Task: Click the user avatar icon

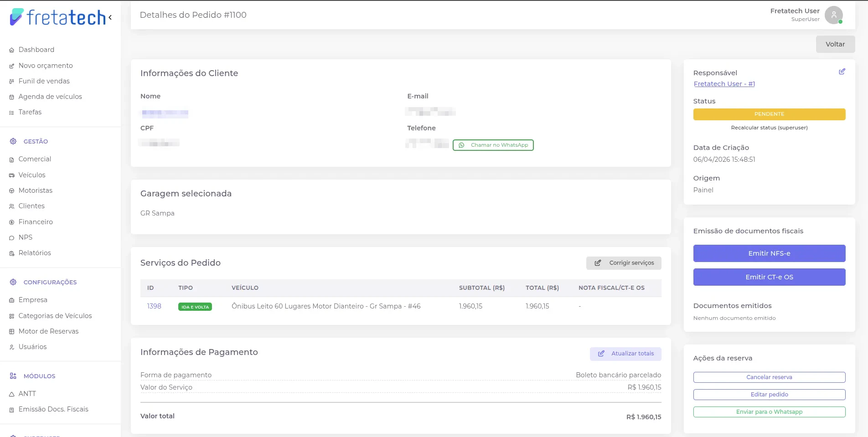Action: (834, 15)
